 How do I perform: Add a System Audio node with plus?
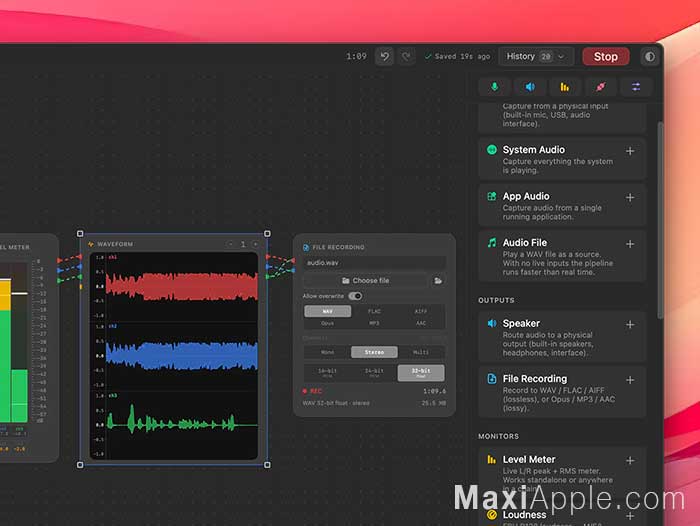[630, 151]
